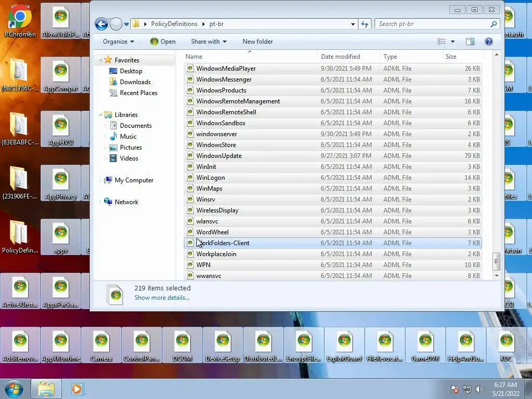Select the DCOM desktop file icon

pos(182,345)
